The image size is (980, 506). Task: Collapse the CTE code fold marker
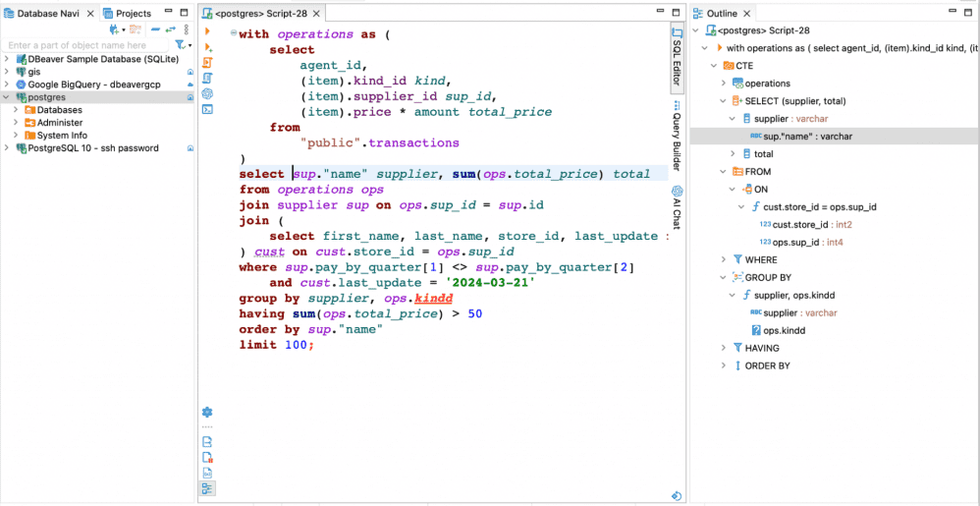click(x=234, y=34)
